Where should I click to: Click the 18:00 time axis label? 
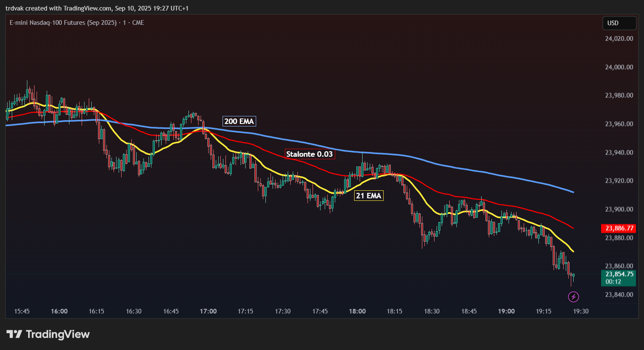(357, 311)
